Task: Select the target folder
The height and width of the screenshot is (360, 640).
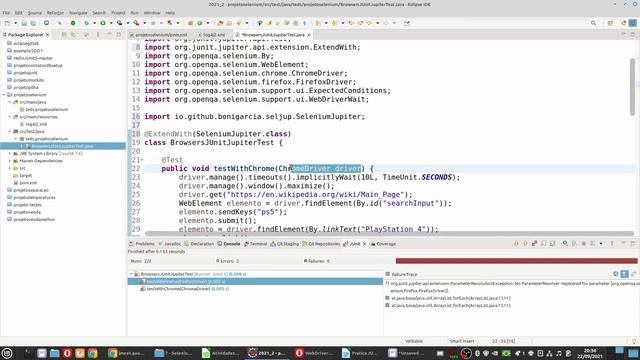Action: [25, 176]
